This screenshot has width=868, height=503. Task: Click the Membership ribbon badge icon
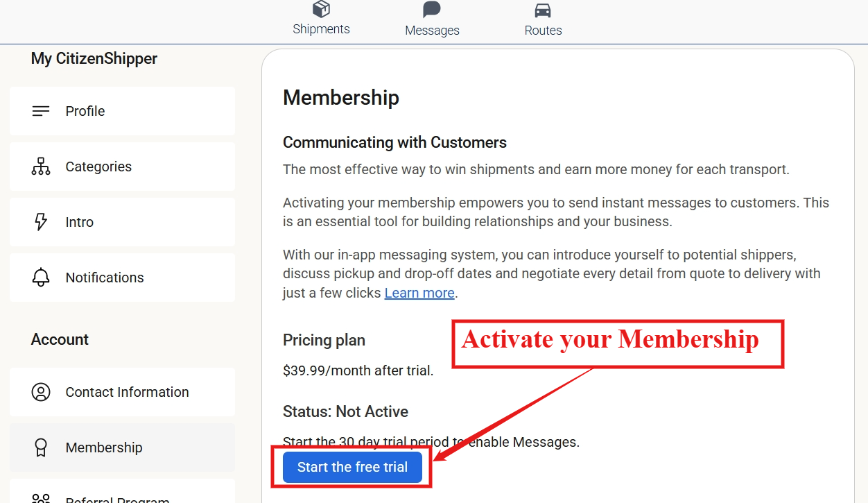[x=41, y=447]
